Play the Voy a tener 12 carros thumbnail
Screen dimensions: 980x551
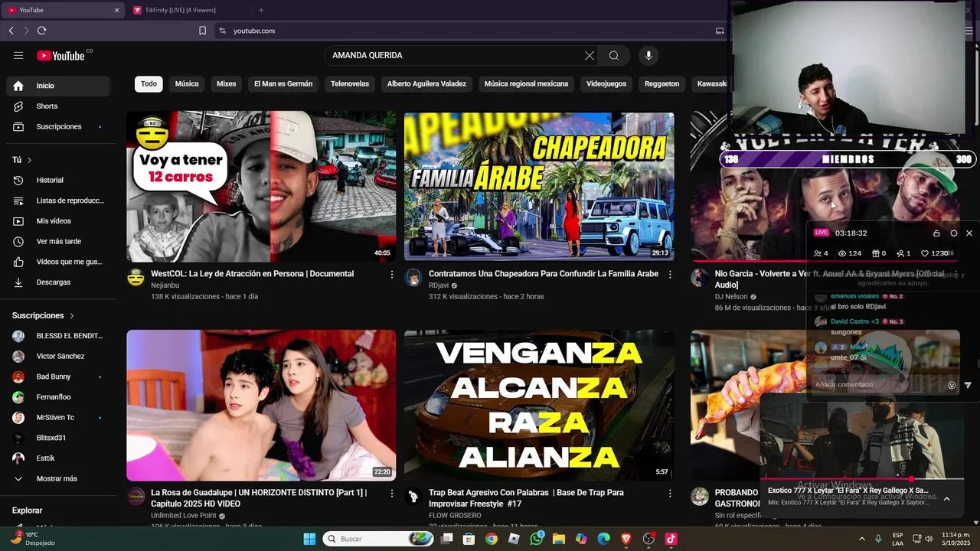[x=261, y=187]
